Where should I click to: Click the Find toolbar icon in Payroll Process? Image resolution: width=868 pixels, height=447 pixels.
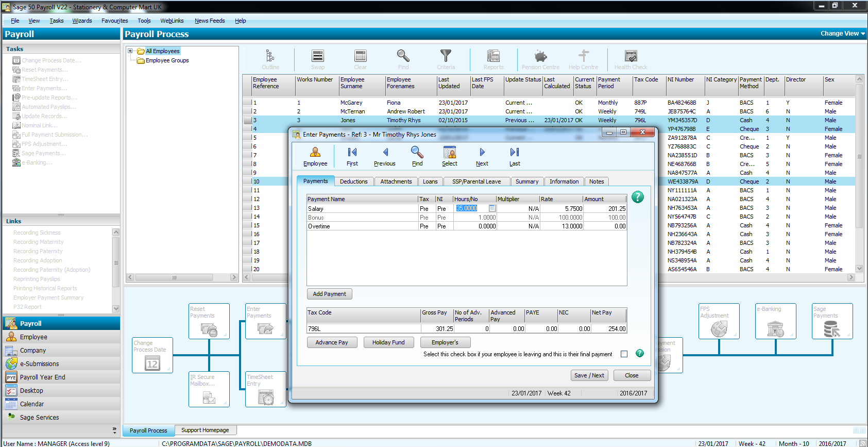point(403,59)
